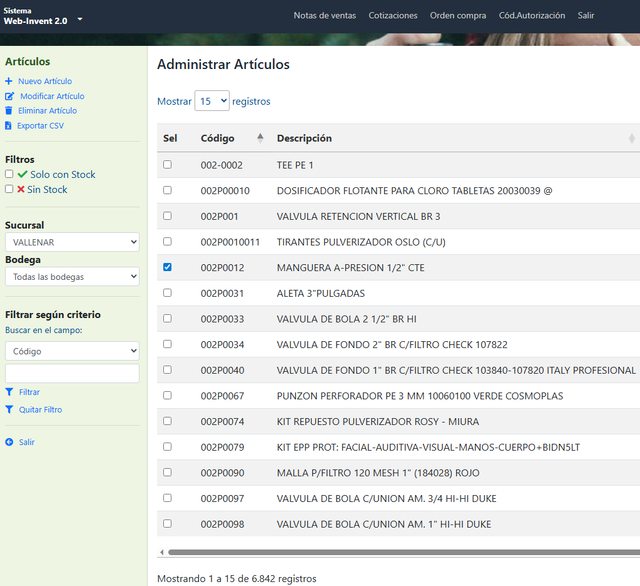Image resolution: width=640 pixels, height=586 pixels.
Task: Click the funnel icon next to Filtrar
Action: [9, 392]
